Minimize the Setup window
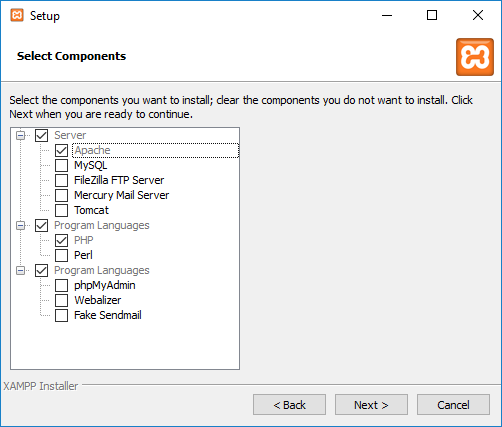The height and width of the screenshot is (427, 502). coord(387,15)
